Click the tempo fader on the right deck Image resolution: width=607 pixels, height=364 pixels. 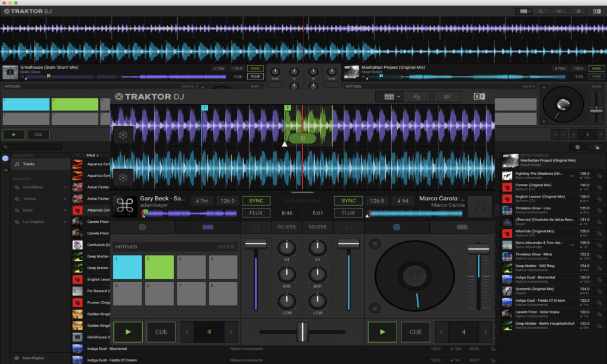click(x=478, y=249)
